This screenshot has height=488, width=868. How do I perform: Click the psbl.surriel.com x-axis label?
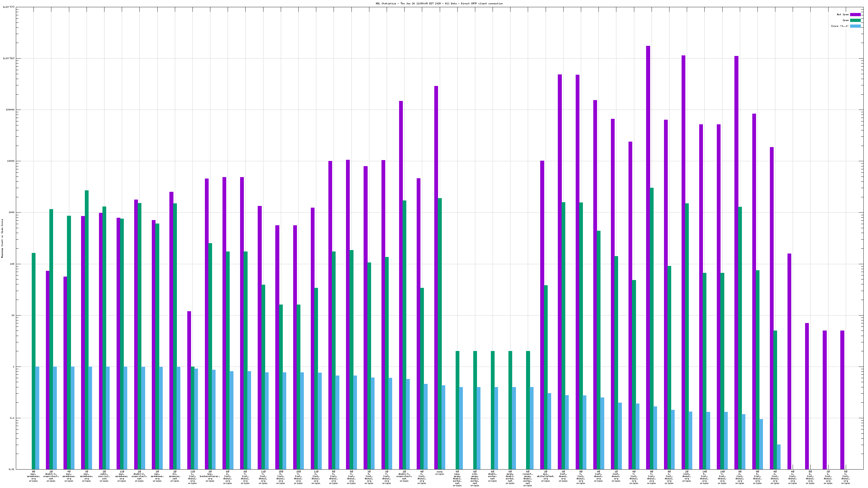point(104,476)
